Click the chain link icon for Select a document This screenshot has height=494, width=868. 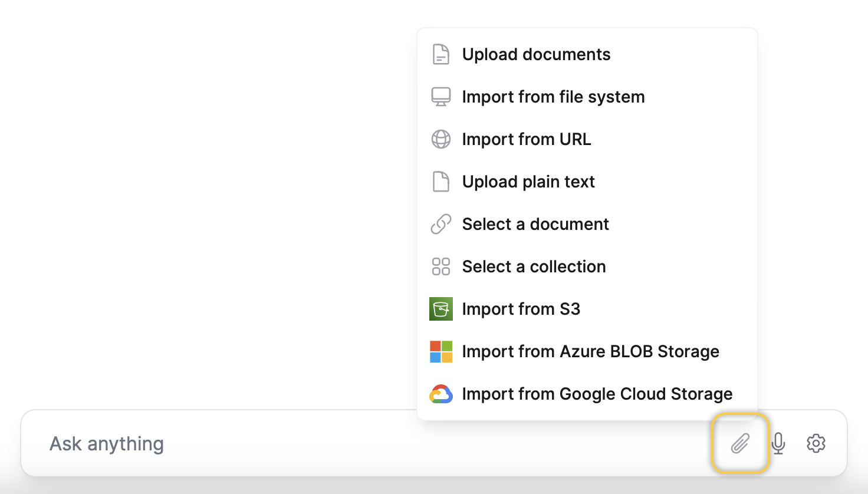441,224
